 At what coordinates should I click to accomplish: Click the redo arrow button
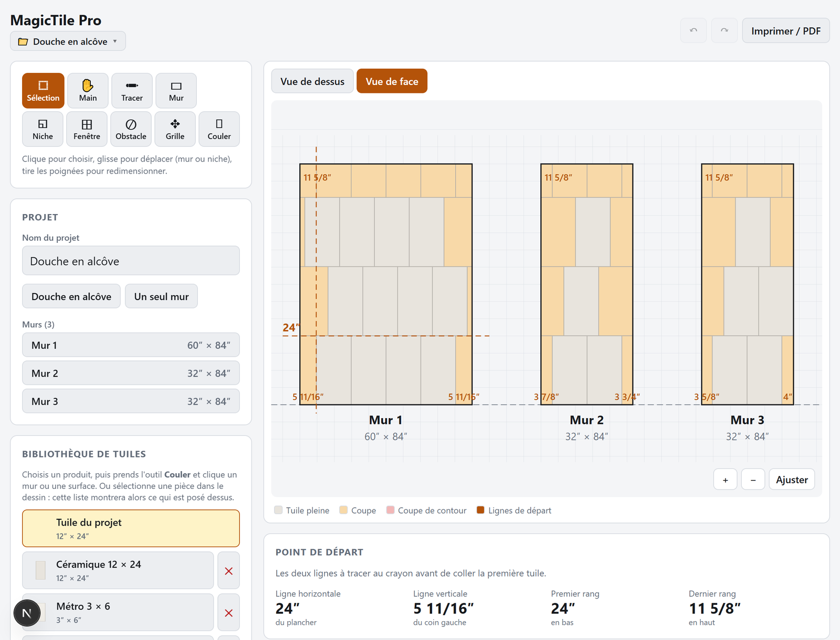pos(724,30)
